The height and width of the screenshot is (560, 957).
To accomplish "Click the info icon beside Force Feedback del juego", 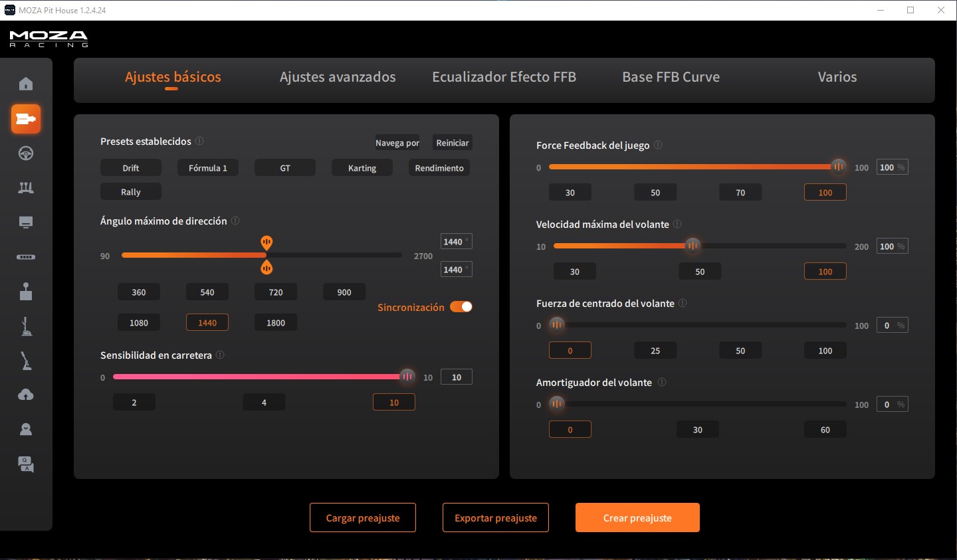I will [x=658, y=145].
